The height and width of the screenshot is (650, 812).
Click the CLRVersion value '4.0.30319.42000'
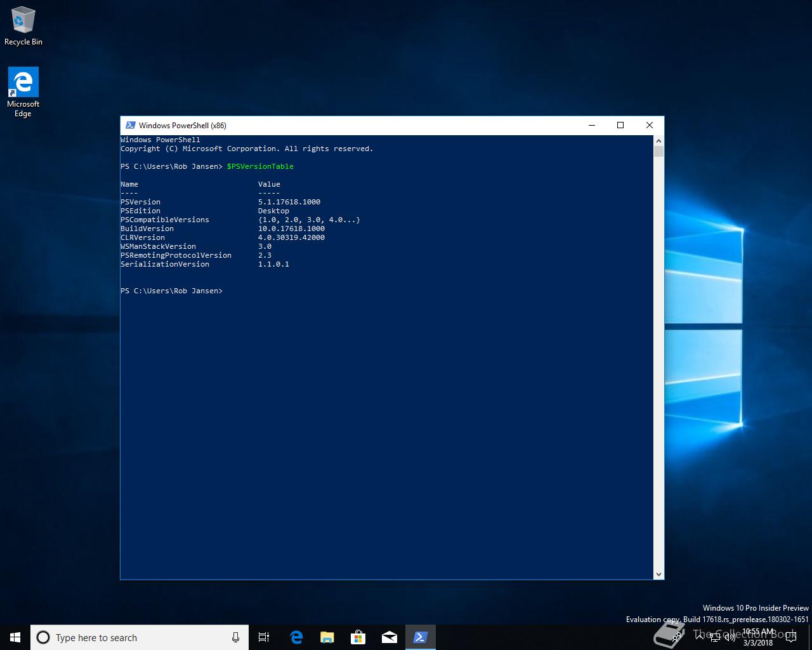[291, 237]
